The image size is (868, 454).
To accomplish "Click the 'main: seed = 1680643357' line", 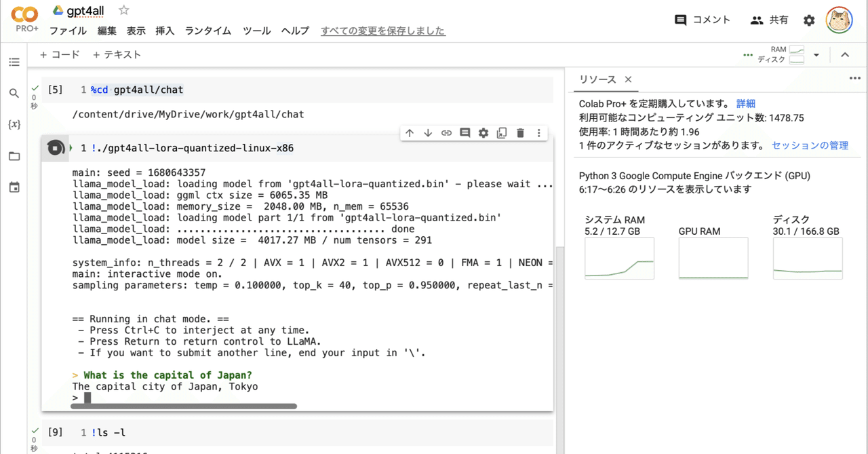I will (139, 172).
